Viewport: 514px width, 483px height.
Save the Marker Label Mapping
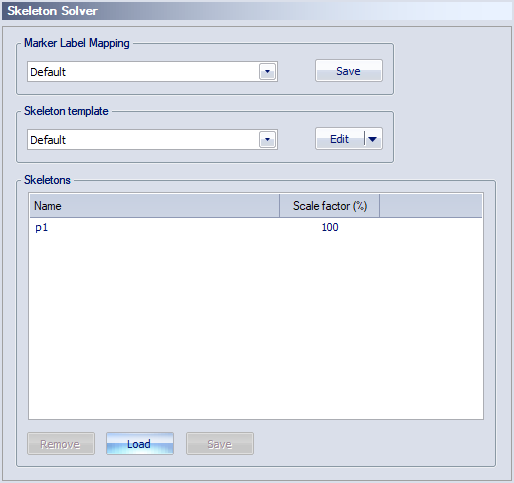(x=349, y=71)
